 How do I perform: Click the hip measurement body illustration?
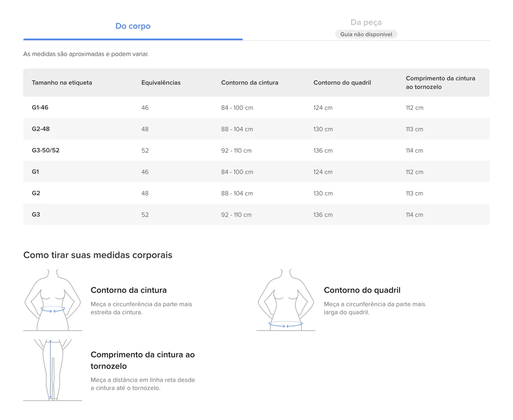(286, 300)
